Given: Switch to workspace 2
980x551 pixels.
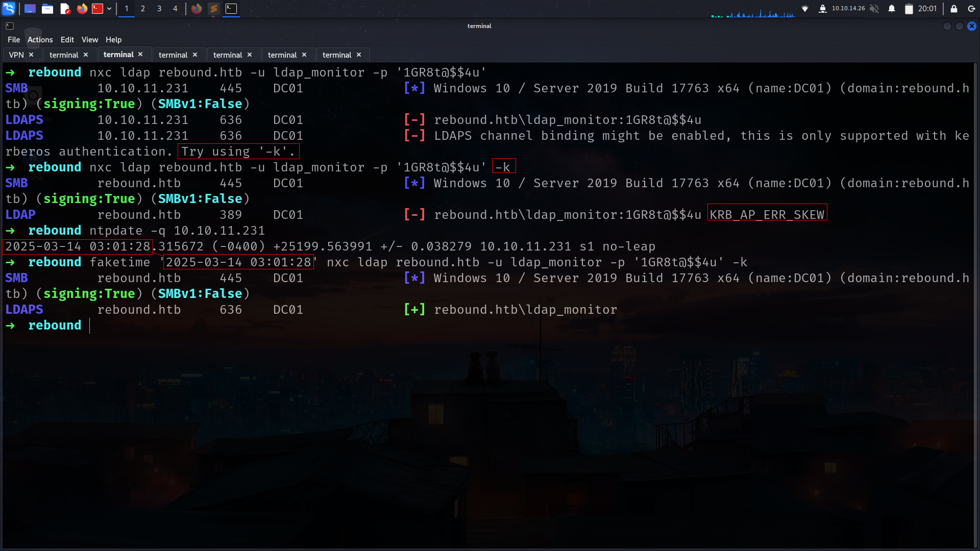Looking at the screenshot, I should point(143,8).
